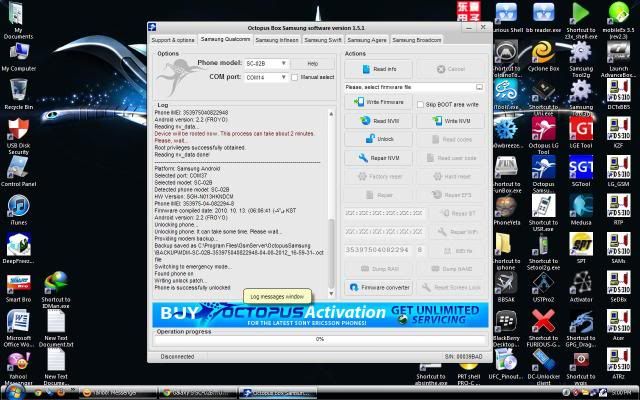Open the Phone model dropdown

(267, 64)
